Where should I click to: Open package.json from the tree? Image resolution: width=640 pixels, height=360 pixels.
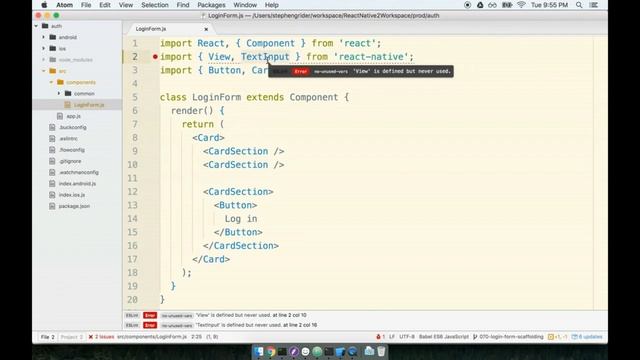74,206
